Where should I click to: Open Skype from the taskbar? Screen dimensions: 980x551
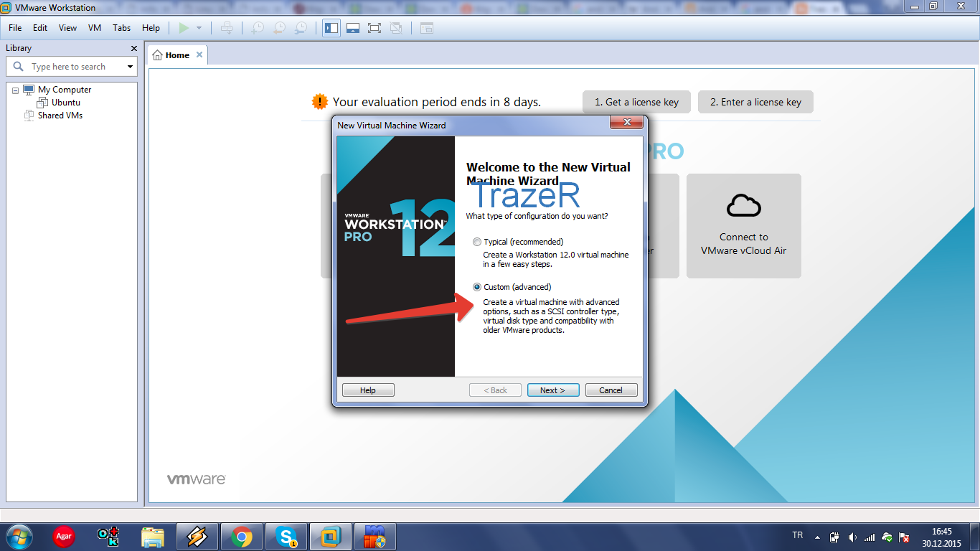(287, 537)
